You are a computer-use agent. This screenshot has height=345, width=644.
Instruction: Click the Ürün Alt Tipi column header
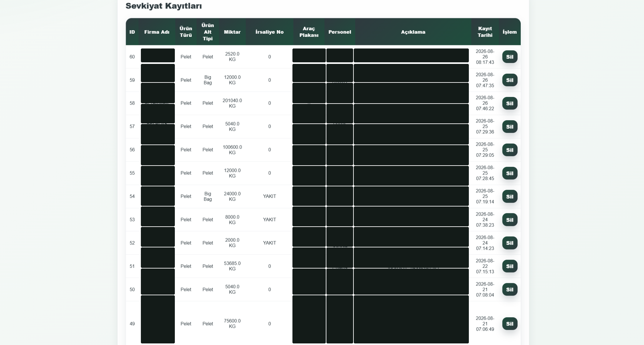click(208, 32)
